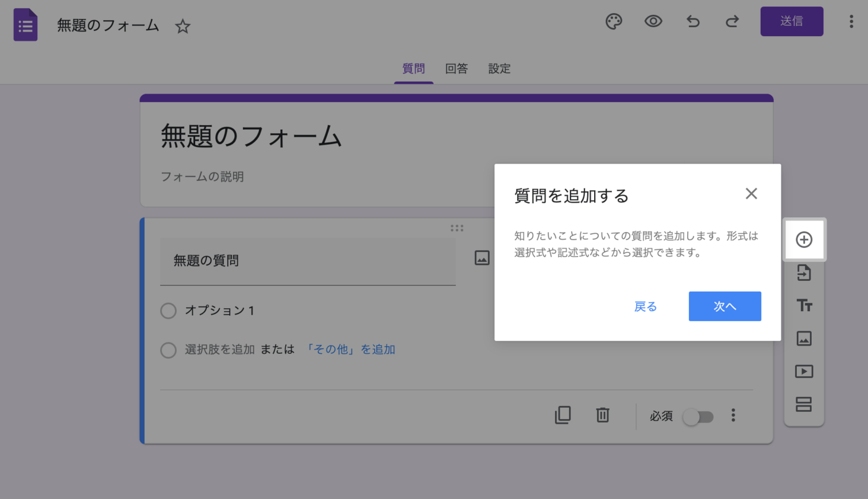The width and height of the screenshot is (868, 499).
Task: Delete the question using trash icon
Action: (602, 415)
